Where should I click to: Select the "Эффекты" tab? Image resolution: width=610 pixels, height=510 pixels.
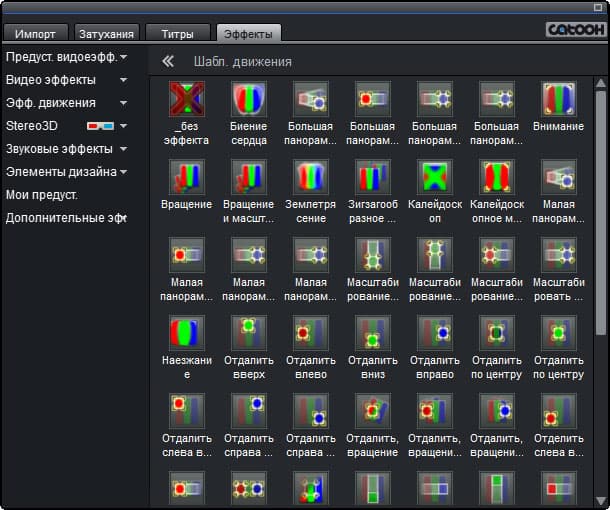coord(249,33)
